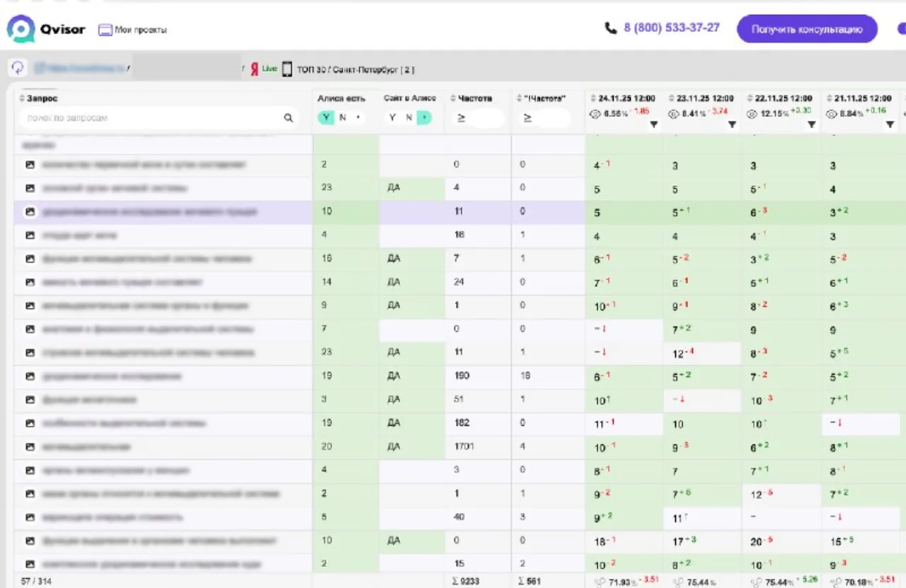Sort by the "!Частота" column header
906x588 pixels.
[x=541, y=98]
